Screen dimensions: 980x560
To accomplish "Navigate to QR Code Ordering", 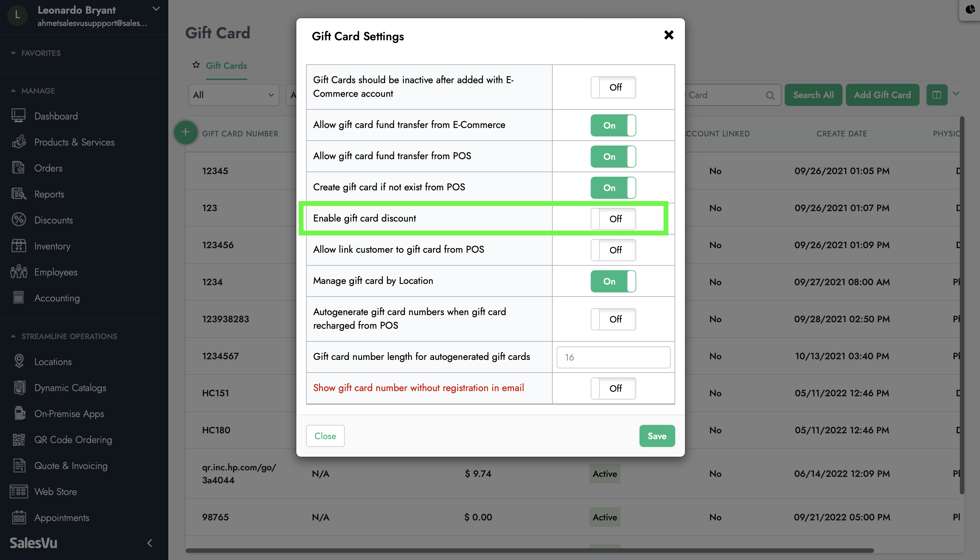I will click(73, 439).
